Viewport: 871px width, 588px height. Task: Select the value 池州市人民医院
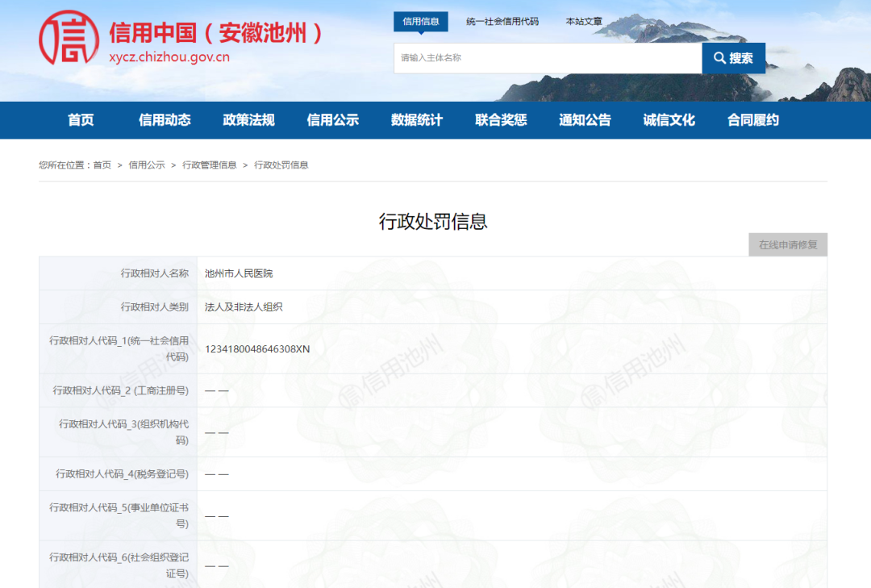(239, 273)
